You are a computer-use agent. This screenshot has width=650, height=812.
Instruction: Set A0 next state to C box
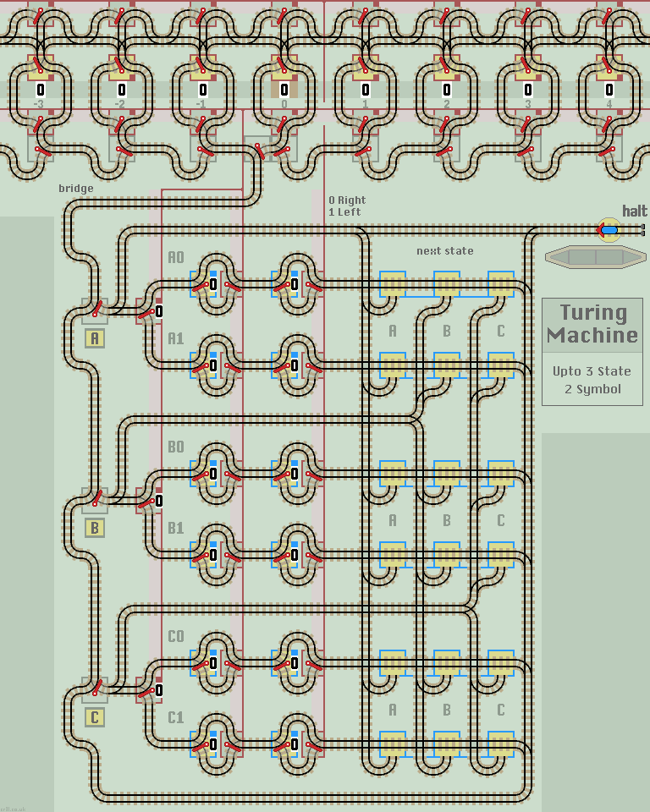(501, 284)
